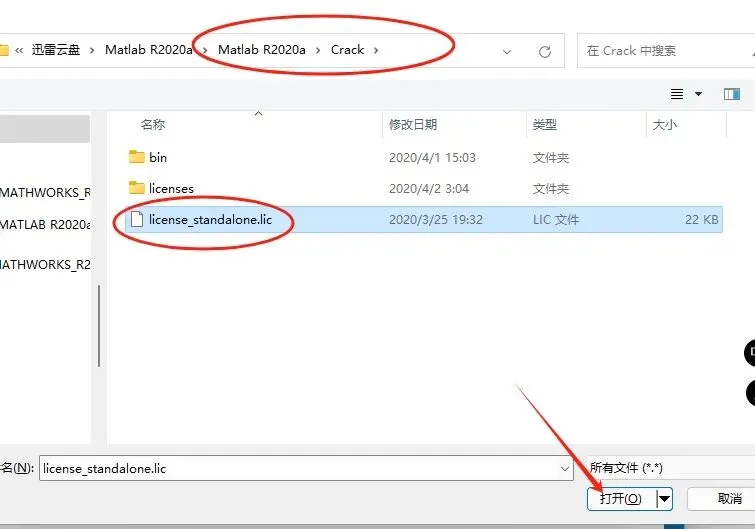Click the 22 KB size cell

pos(702,219)
